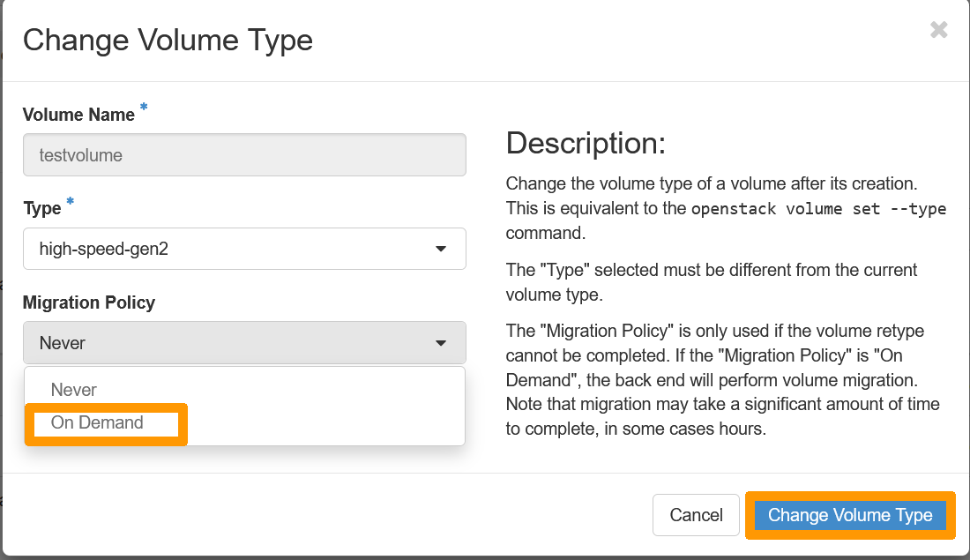970x560 pixels.
Task: Collapse the open Migration Policy option list
Action: (x=244, y=342)
